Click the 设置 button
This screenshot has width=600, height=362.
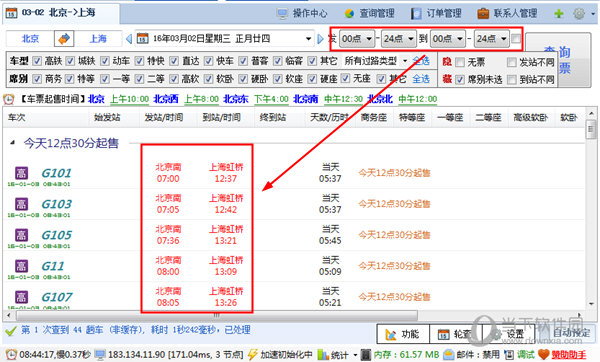[509, 334]
